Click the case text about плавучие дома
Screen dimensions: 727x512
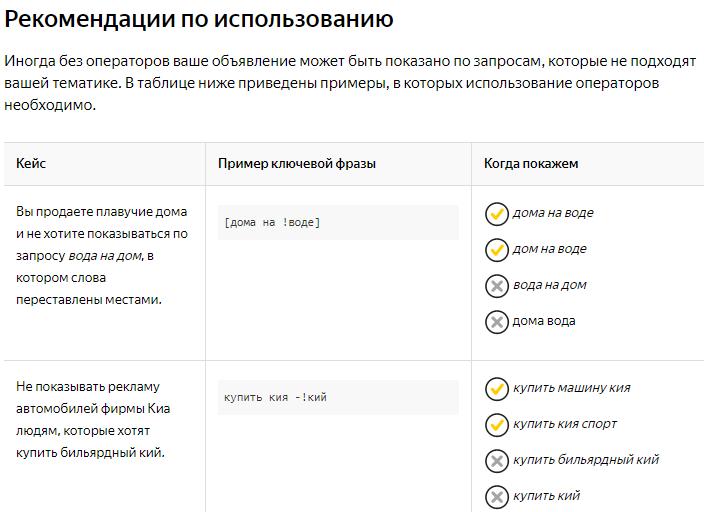click(x=102, y=256)
